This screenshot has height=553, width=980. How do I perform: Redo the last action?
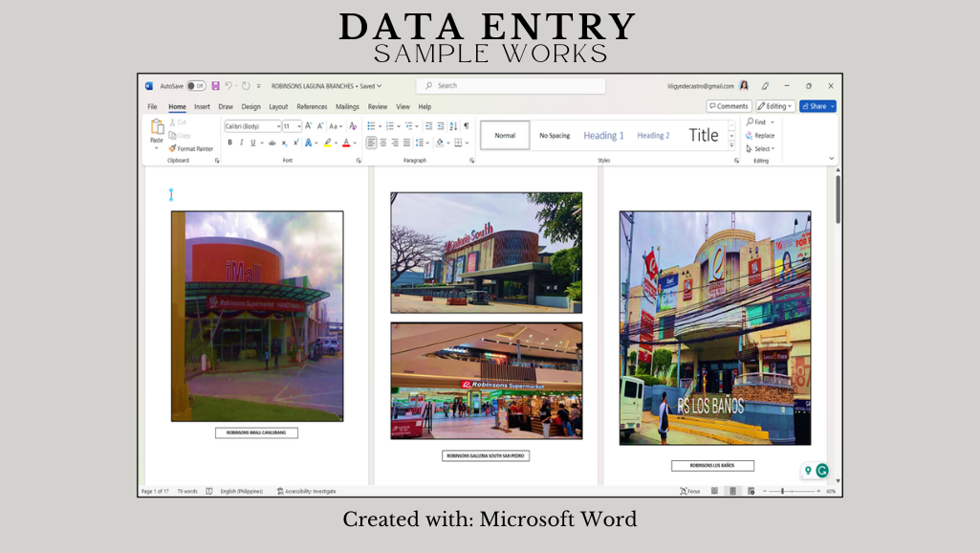247,86
